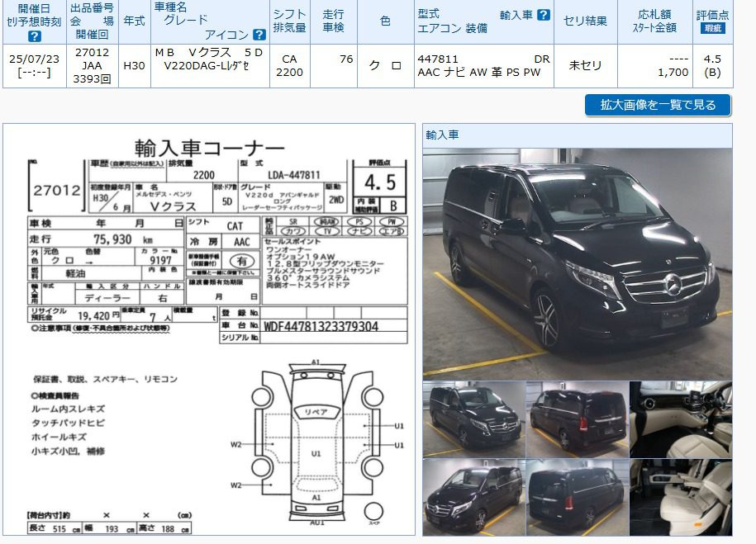Image resolution: width=756 pixels, height=544 pixels.
Task: Select model code cell 447811 DR
Action: pos(483,66)
